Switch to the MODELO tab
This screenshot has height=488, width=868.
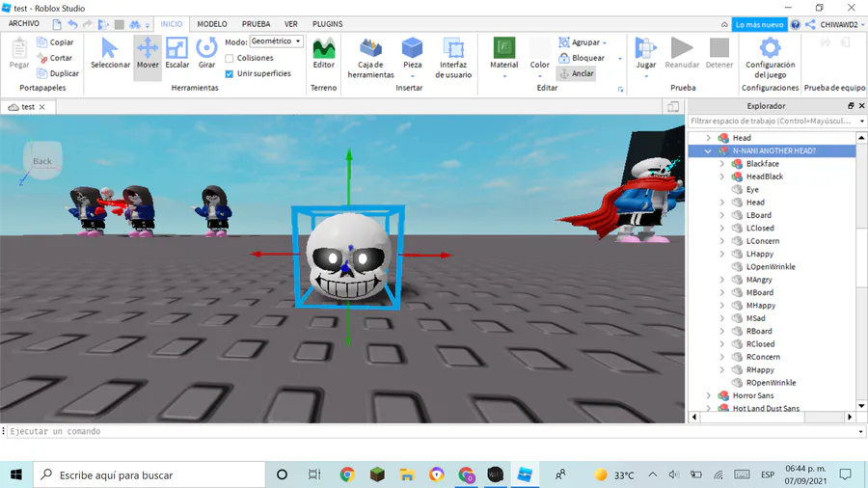click(212, 24)
